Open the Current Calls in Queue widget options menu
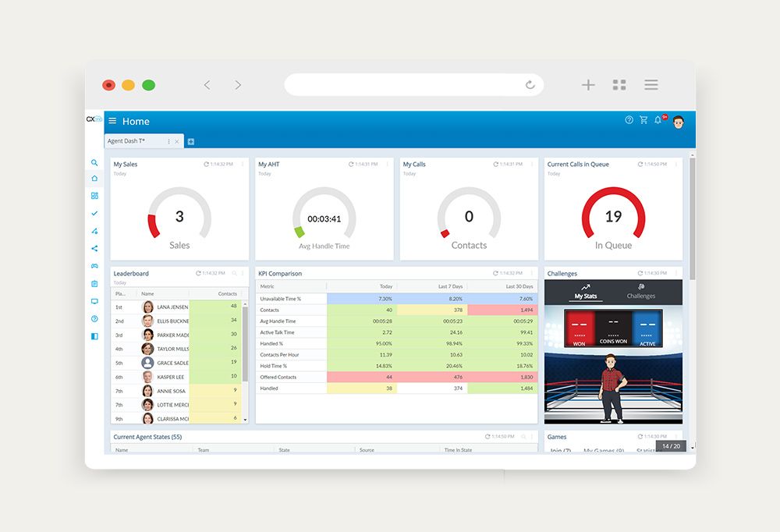This screenshot has height=532, width=780. coord(676,165)
